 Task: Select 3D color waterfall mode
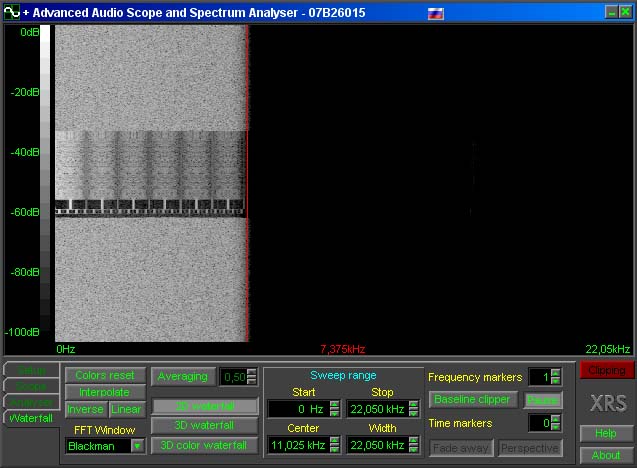tap(205, 445)
